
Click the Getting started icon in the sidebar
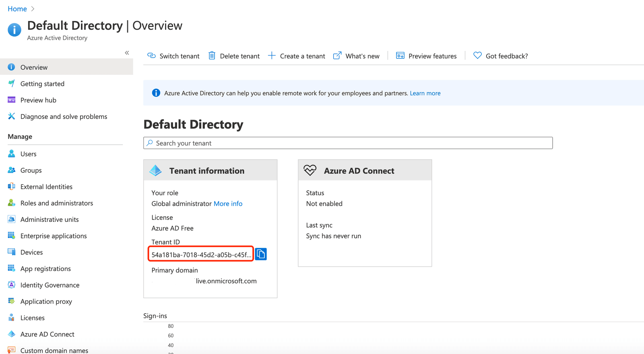coord(11,83)
